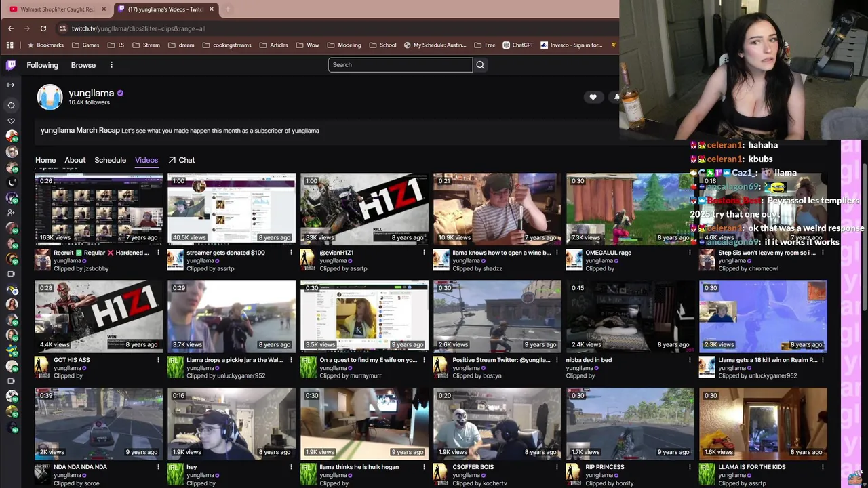Image resolution: width=868 pixels, height=488 pixels.
Task: Open a new browser tab
Action: pos(228,9)
